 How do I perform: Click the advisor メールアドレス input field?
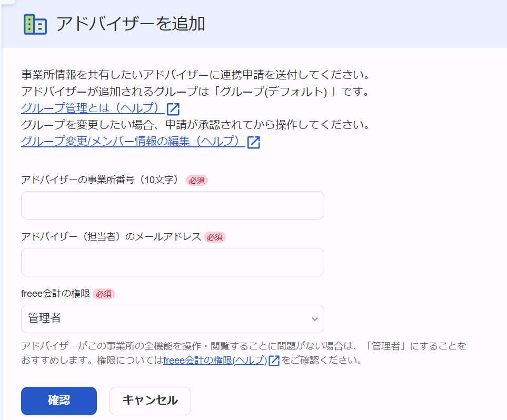click(x=172, y=262)
